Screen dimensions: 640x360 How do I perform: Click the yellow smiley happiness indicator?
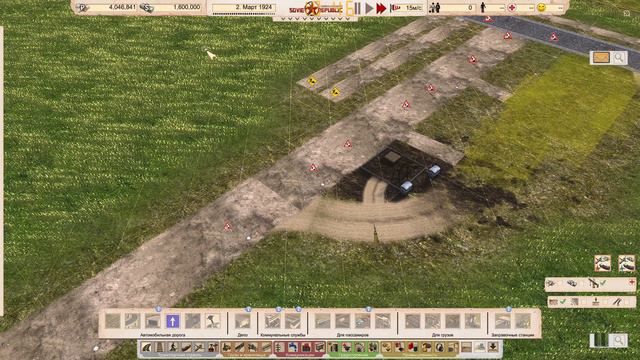tap(541, 8)
